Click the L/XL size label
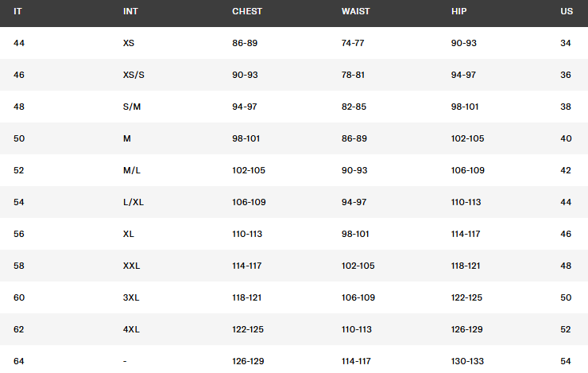This screenshot has width=588, height=373. pyautogui.click(x=133, y=202)
